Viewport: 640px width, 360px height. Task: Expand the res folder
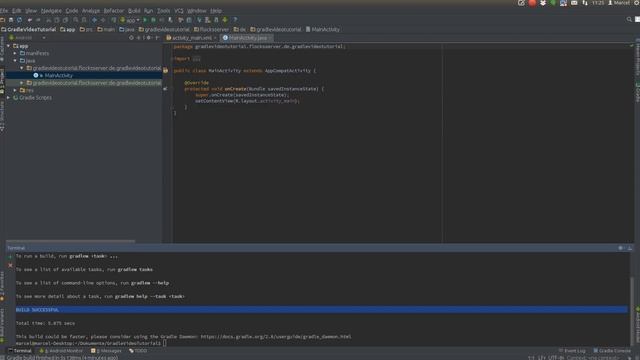(x=15, y=90)
